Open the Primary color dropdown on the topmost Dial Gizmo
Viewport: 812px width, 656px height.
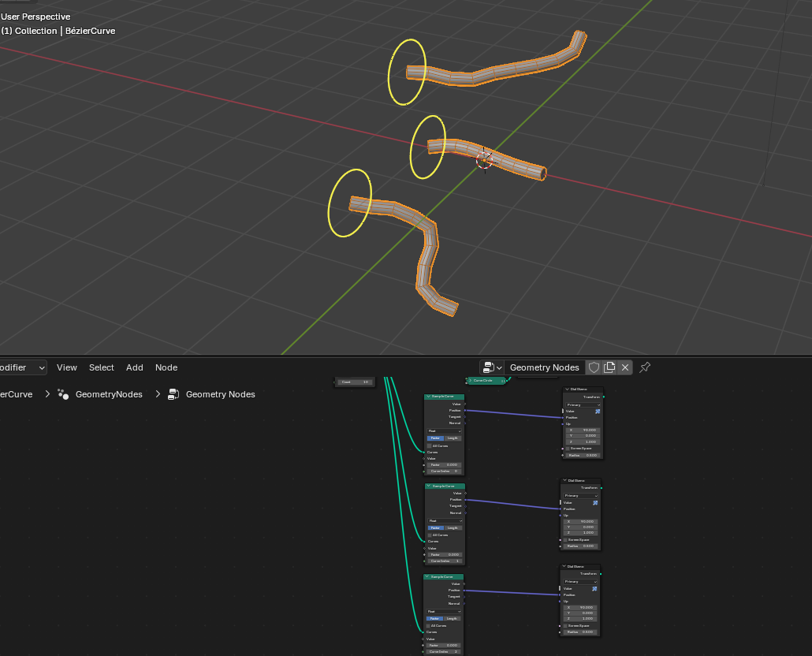[583, 405]
